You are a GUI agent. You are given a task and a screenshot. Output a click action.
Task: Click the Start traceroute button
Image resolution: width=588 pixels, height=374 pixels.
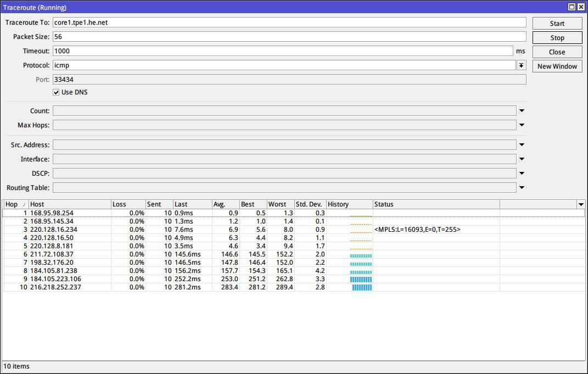(557, 24)
